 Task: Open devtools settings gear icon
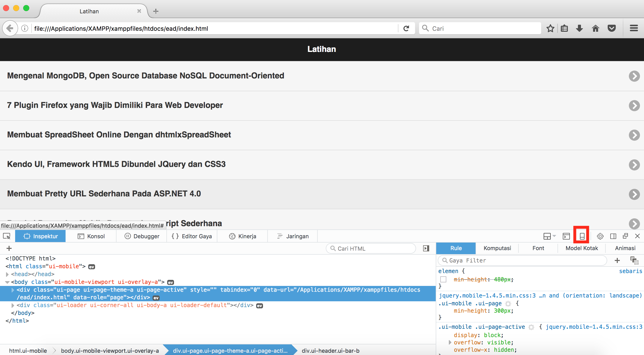[600, 236]
